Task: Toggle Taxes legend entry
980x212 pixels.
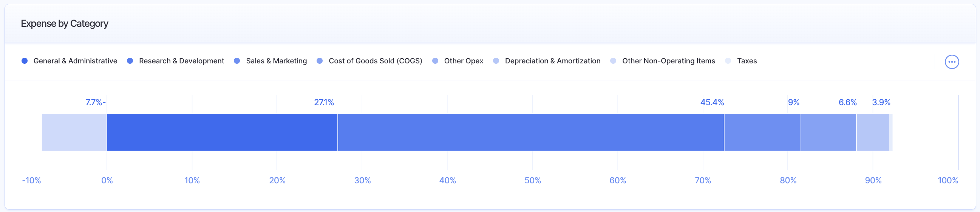Action: (x=747, y=61)
